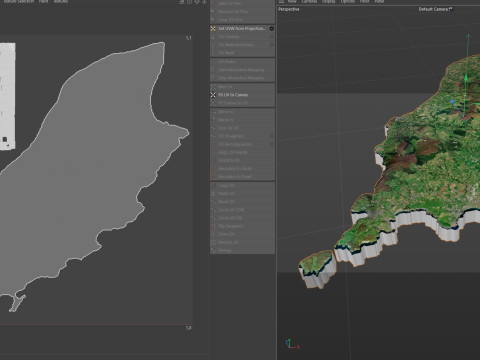Viewport: 480px width, 360px height.
Task: Choose the Max UV command
Action: point(242,87)
